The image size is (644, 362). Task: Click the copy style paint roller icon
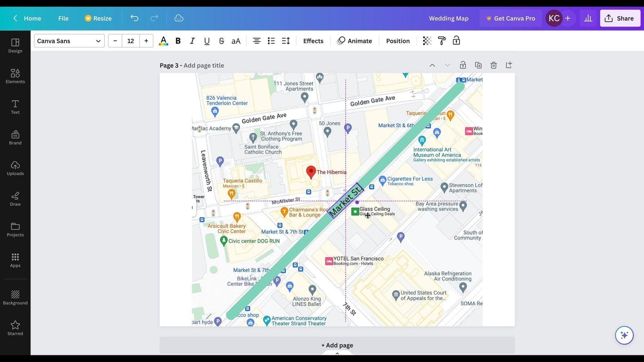coord(442,41)
